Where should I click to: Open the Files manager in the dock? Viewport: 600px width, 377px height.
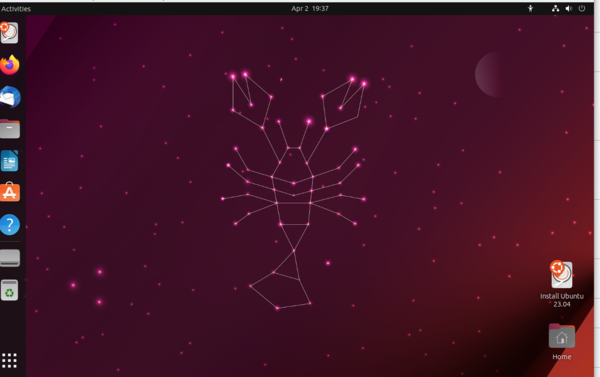tap(10, 129)
